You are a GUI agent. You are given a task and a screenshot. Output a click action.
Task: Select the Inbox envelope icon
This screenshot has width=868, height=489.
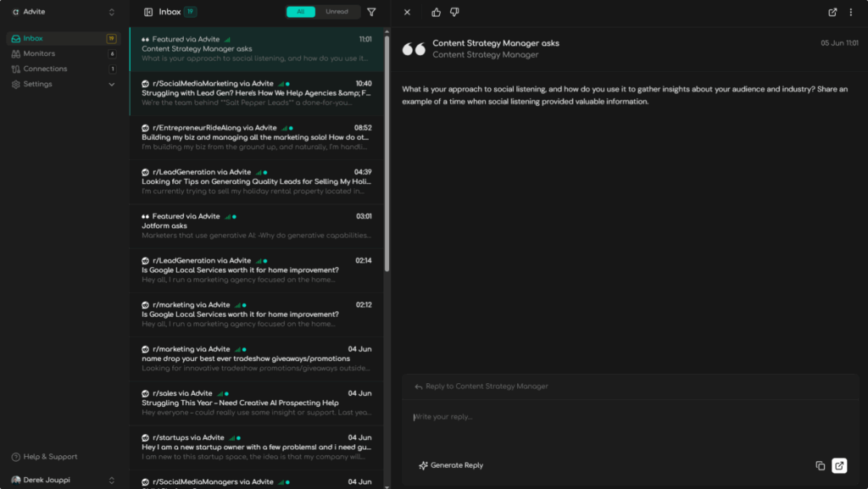[17, 37]
